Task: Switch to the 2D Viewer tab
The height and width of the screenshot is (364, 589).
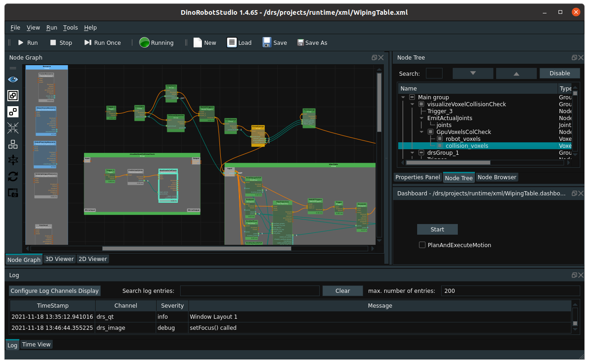Action: 92,259
